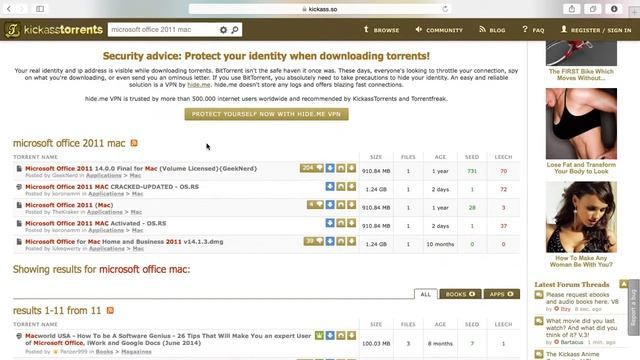Open the FAQ page
The height and width of the screenshot is (360, 640).
533,30
